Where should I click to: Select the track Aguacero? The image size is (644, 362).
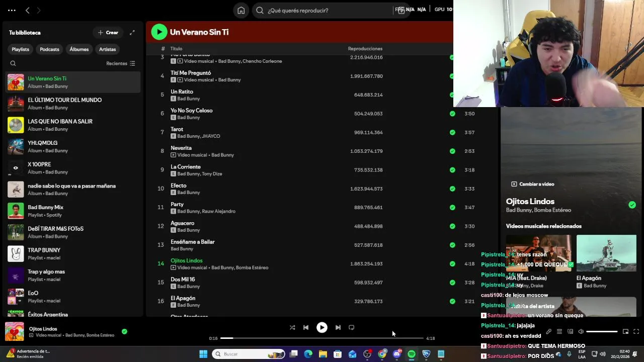pos(182,223)
